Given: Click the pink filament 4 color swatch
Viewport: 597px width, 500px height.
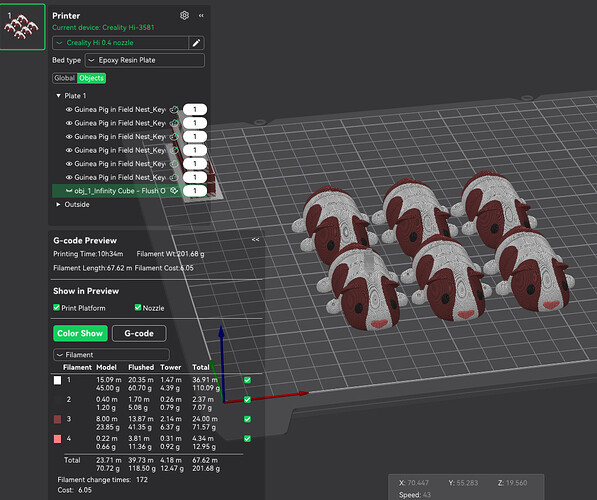Looking at the screenshot, I should (x=57, y=439).
